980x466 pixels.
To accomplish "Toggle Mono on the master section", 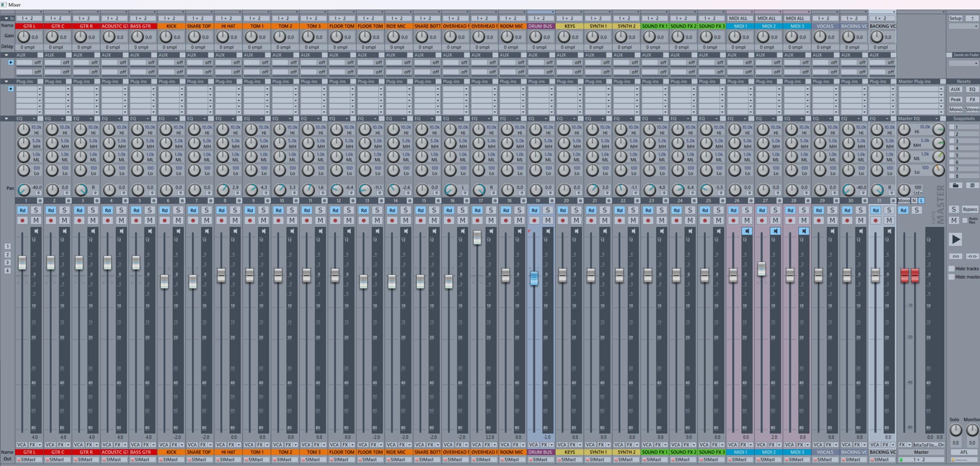I will (x=904, y=201).
